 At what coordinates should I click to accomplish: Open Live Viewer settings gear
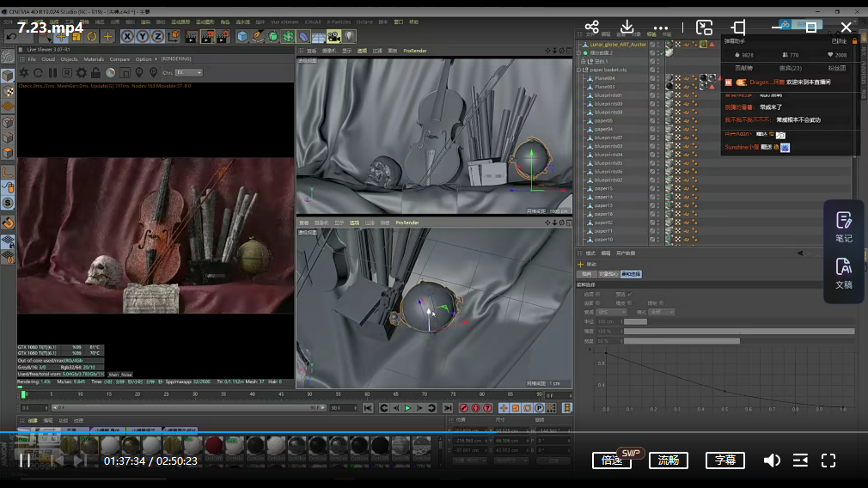pos(82,72)
